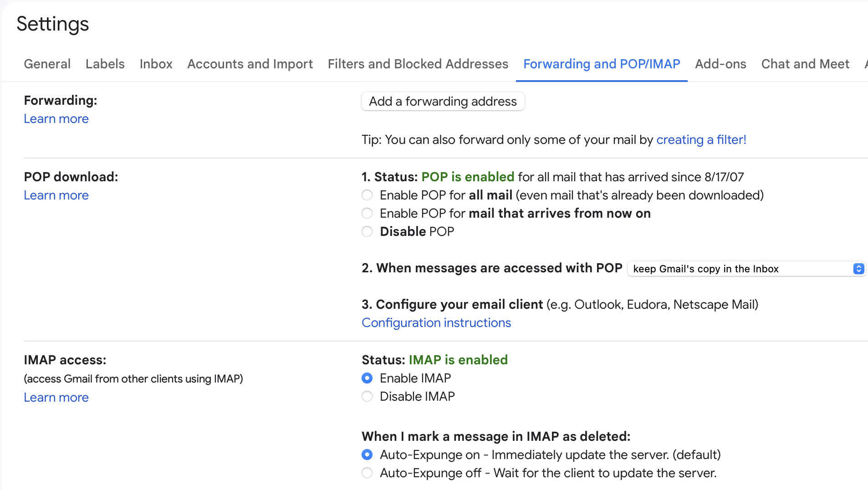Image resolution: width=868 pixels, height=490 pixels.
Task: Click Learn more under Forwarding
Action: tap(56, 119)
